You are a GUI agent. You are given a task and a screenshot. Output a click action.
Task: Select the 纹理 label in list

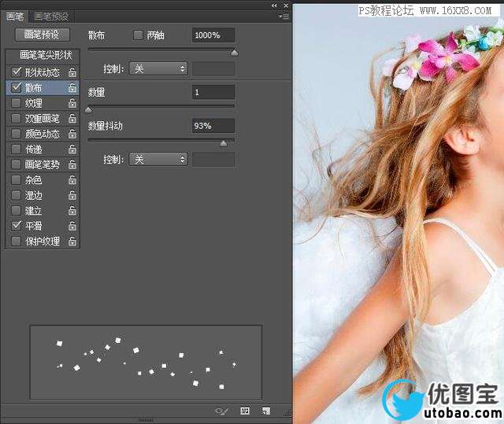click(33, 103)
